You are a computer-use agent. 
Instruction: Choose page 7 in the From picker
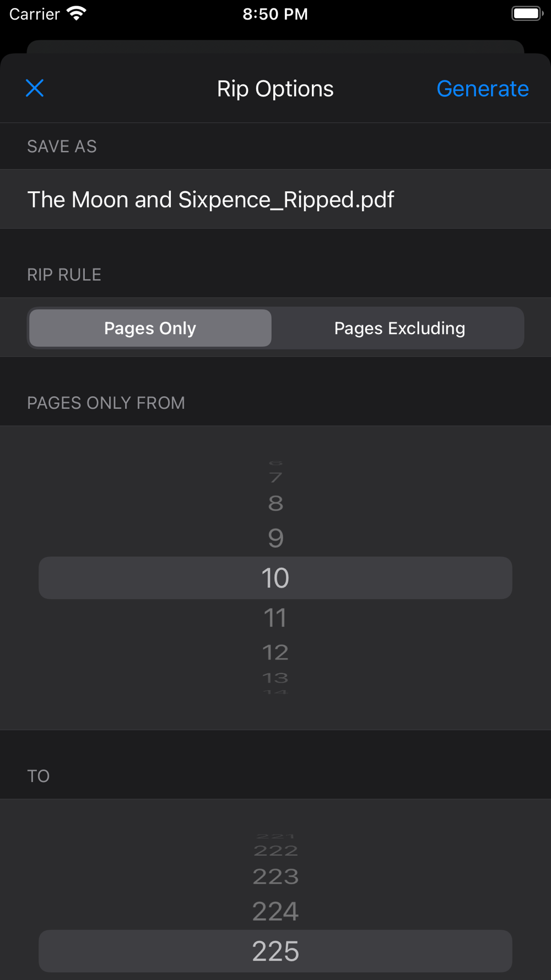275,477
